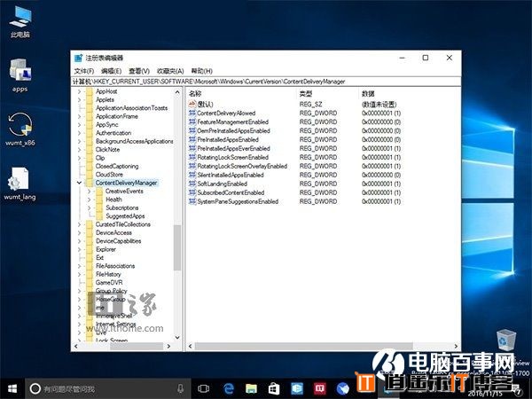The height and width of the screenshot is (399, 532).
Task: Select the RotatingLockScreenOverlayEnabled value
Action: [242, 166]
